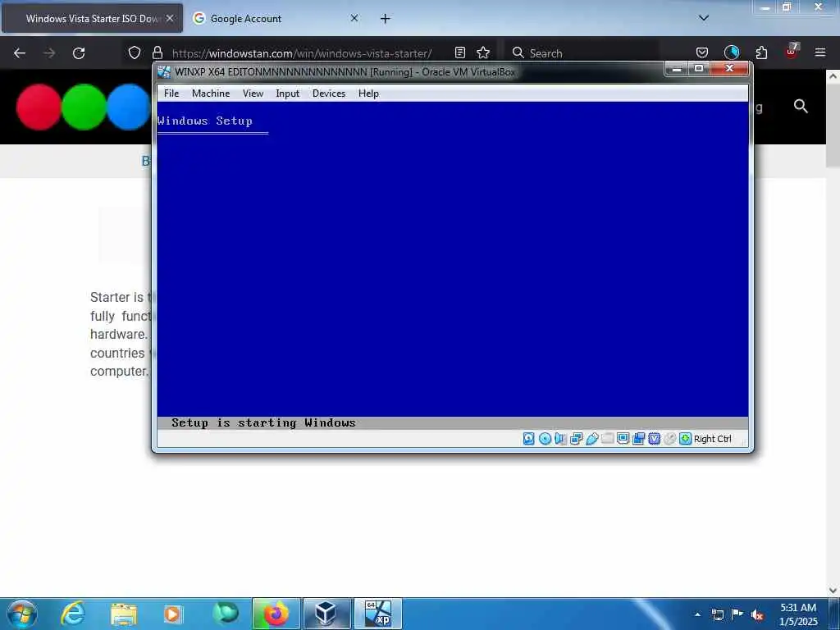This screenshot has height=630, width=840.
Task: Click the green globe browser taskbar icon
Action: pyautogui.click(x=225, y=614)
